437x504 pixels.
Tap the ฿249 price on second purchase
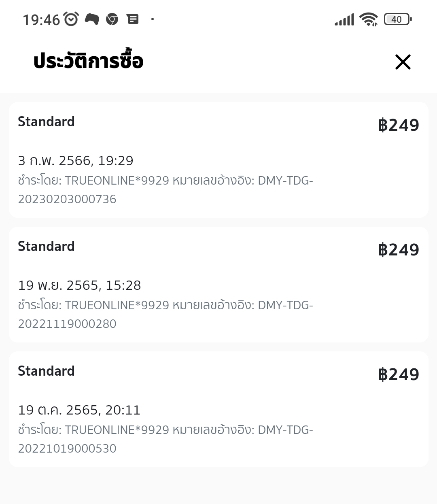point(399,250)
